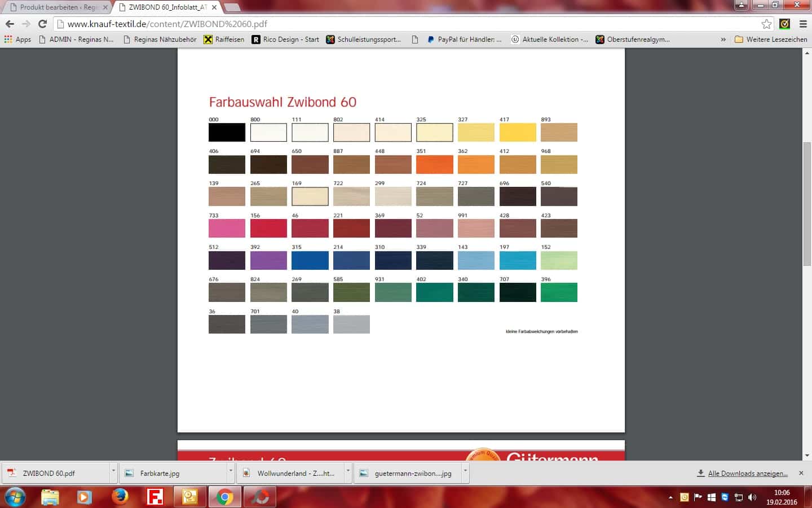Open downloaded ZWIBOND 60.pdf

click(x=56, y=473)
